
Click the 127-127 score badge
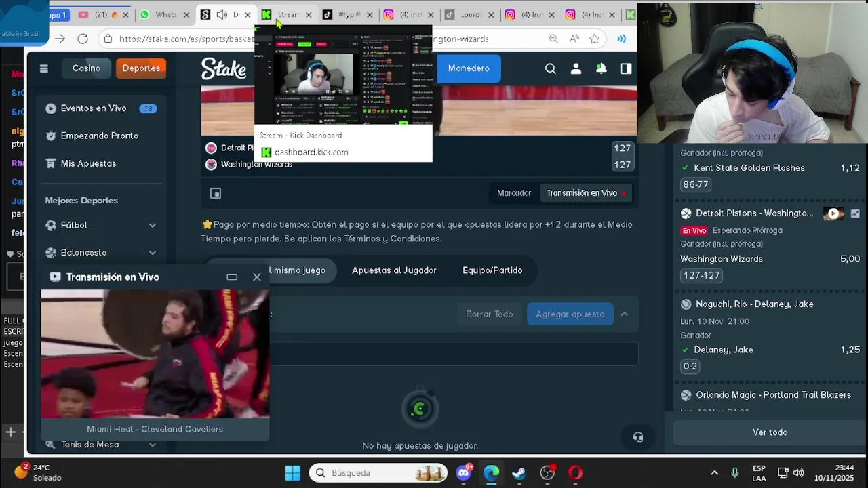pos(701,275)
